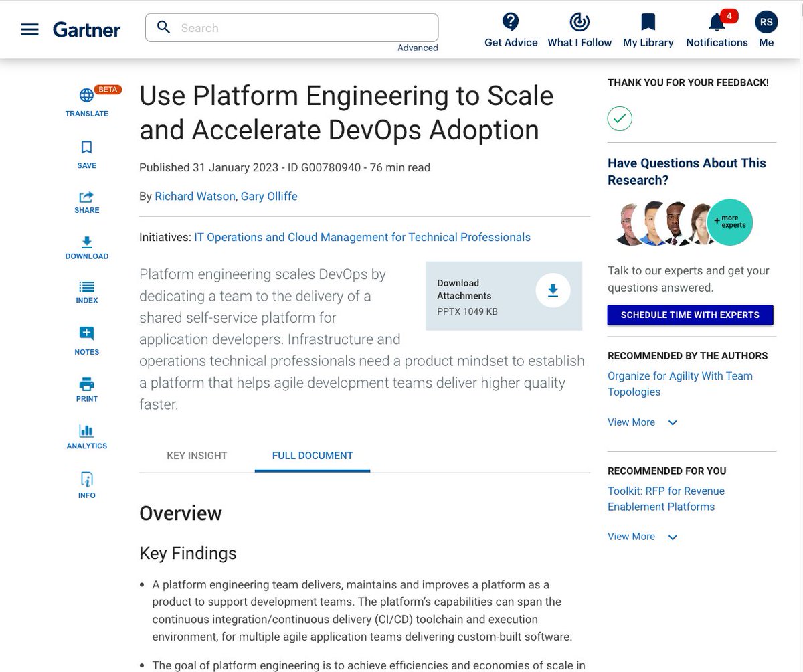Click the sidebar Download icon
Image resolution: width=803 pixels, height=672 pixels.
(x=86, y=242)
